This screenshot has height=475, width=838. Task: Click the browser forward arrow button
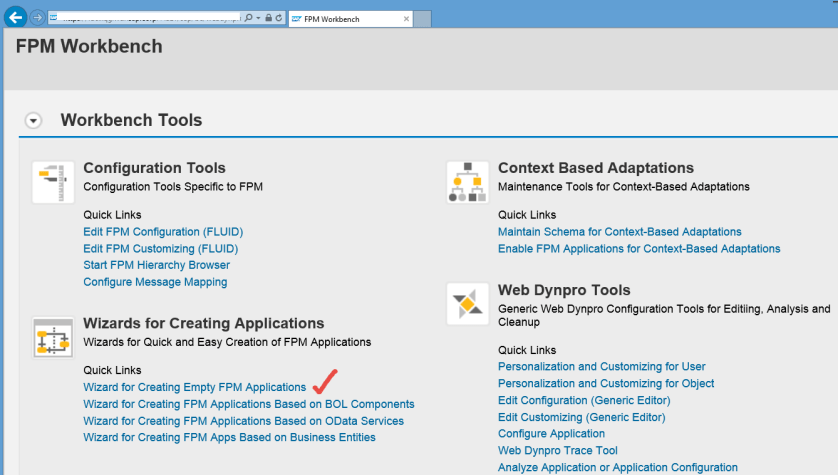coord(37,18)
